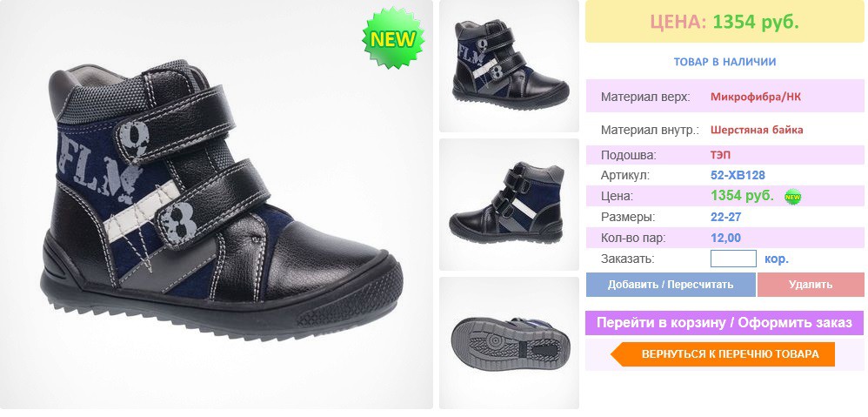
Task: Click the Шерстяная байка lining value
Action: [x=757, y=130]
